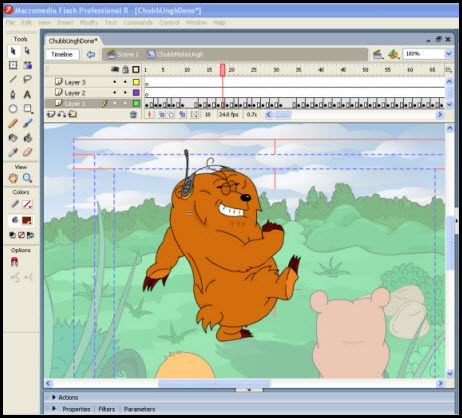
Task: Click the ChubbMohoUngh symbol breadcrumb
Action: pos(175,54)
